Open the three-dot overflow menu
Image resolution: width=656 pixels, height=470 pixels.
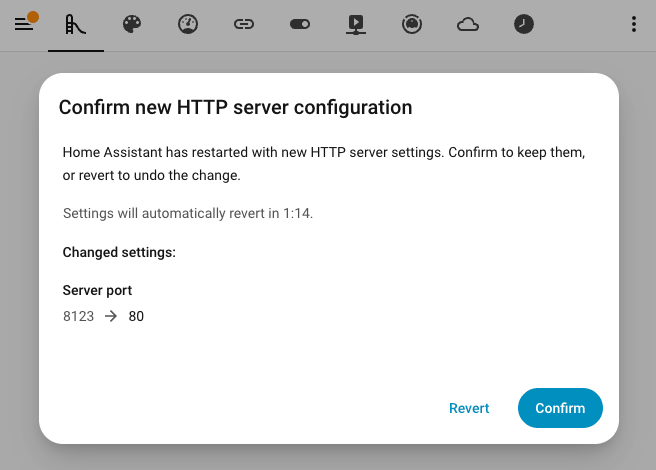tap(634, 24)
